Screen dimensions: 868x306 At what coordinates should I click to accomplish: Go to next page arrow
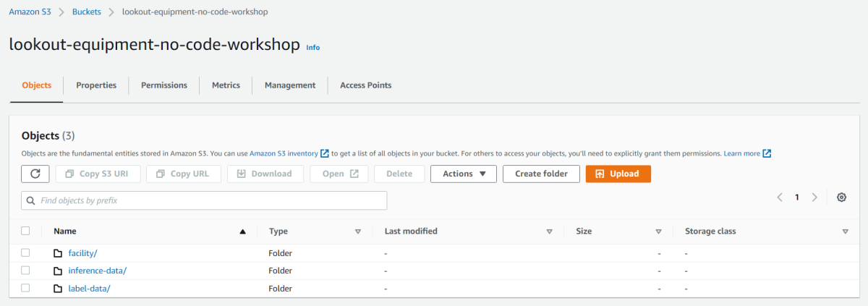tap(814, 197)
